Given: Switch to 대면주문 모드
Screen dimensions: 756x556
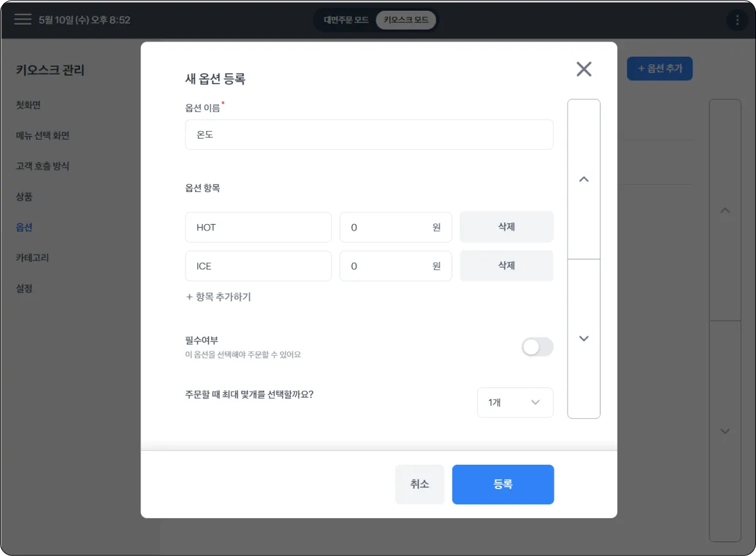Looking at the screenshot, I should tap(346, 20).
